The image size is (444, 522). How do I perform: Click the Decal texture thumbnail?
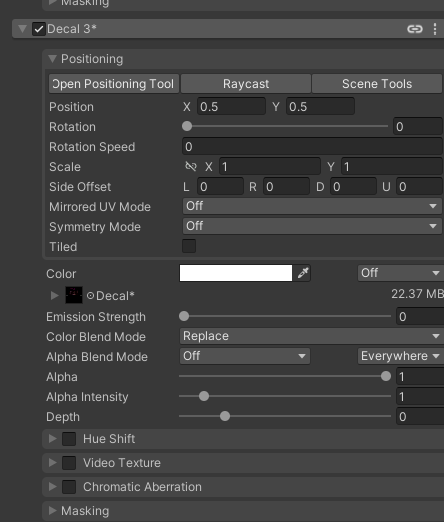coord(74,295)
